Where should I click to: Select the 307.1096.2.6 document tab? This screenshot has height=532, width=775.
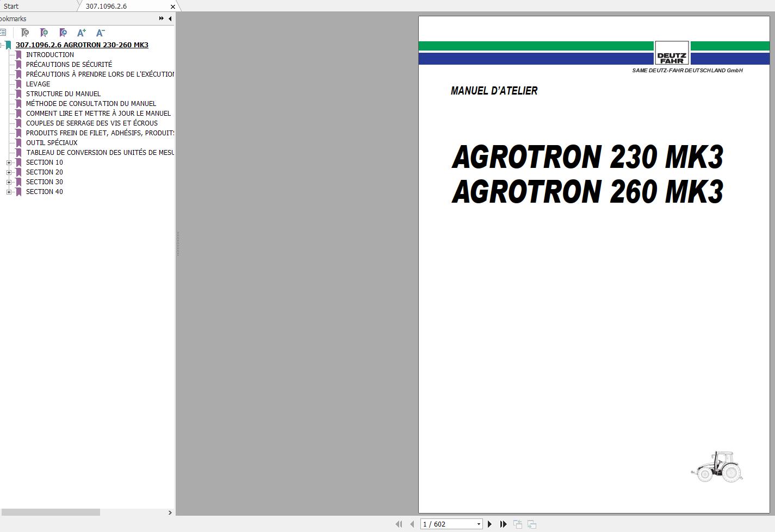107,6
